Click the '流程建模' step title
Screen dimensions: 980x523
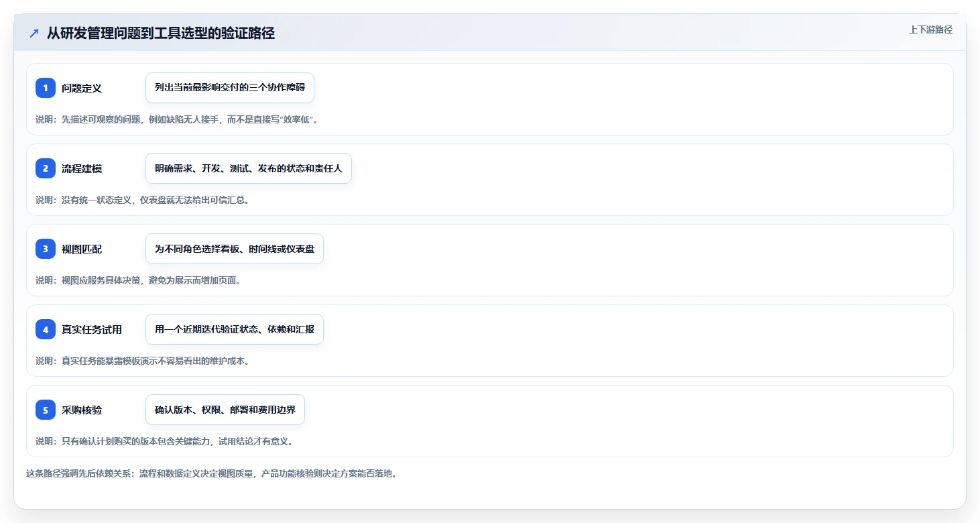82,168
